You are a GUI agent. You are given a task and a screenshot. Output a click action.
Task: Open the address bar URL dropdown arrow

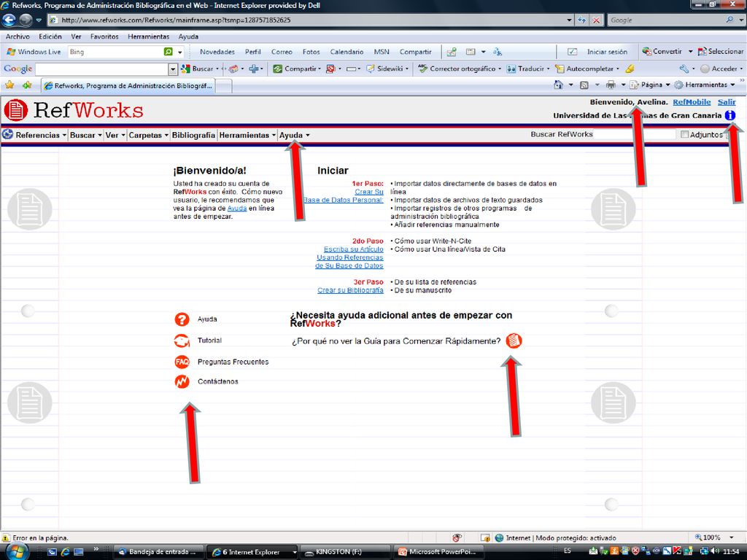pyautogui.click(x=569, y=20)
